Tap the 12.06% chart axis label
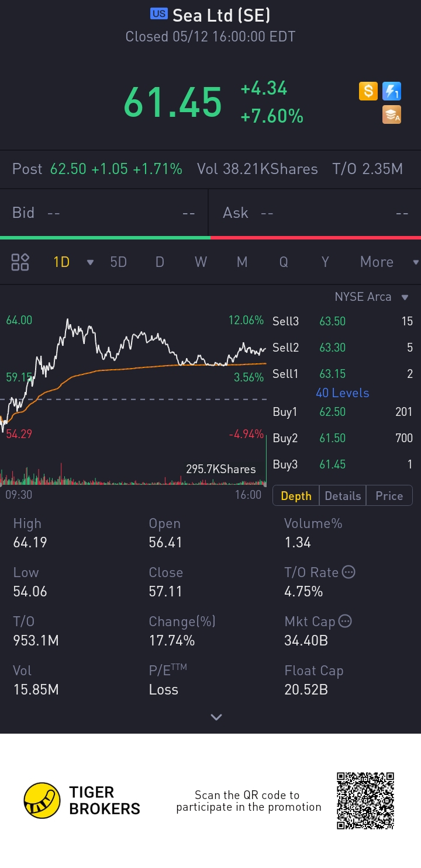This screenshot has height=868, width=421. [246, 320]
